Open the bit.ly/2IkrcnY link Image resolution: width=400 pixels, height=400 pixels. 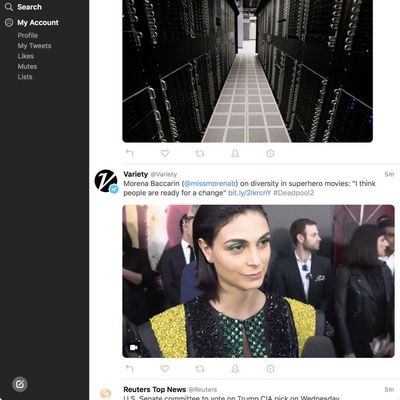(250, 193)
